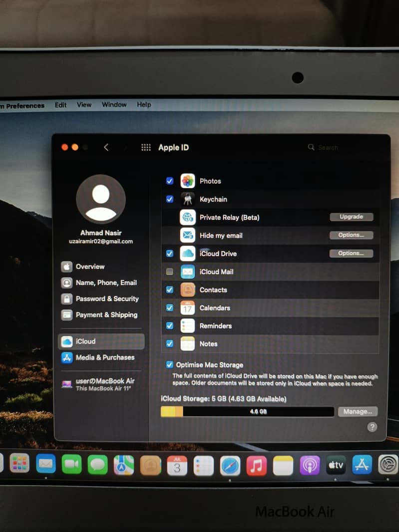Open help with question mark button
Viewport: 399px width, 532px height.
(372, 427)
